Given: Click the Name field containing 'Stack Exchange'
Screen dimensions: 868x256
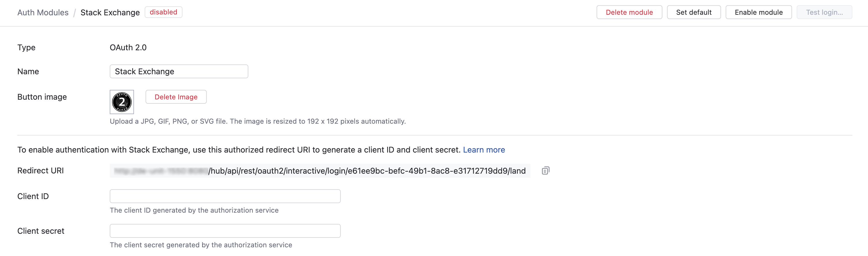Looking at the screenshot, I should pyautogui.click(x=178, y=71).
